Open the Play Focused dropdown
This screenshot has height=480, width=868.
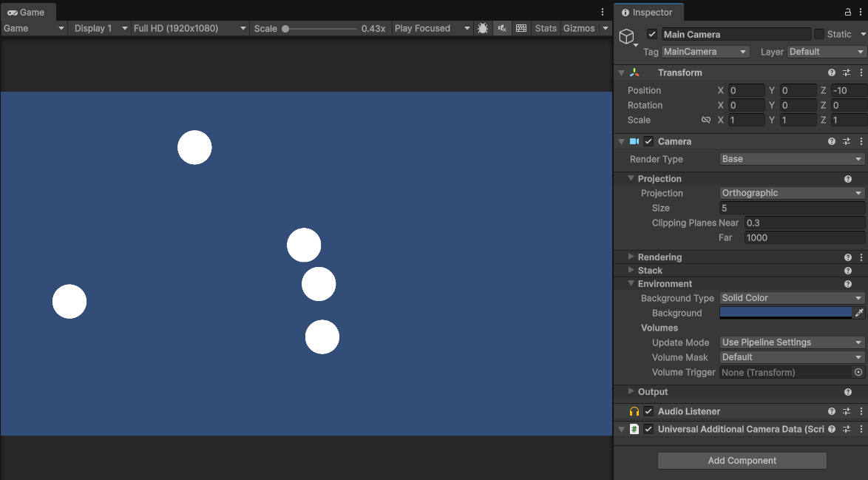[432, 28]
